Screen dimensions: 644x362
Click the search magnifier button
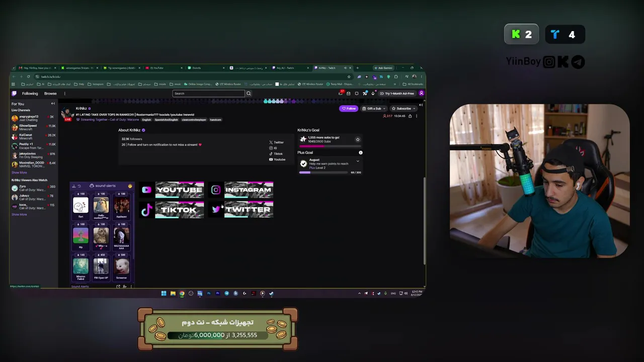click(249, 94)
